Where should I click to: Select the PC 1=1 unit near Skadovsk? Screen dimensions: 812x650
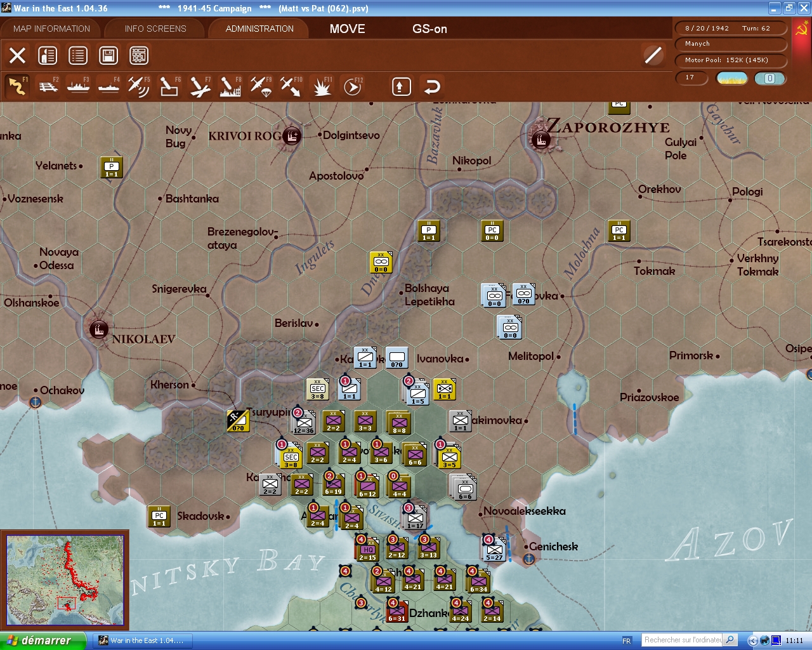[159, 517]
